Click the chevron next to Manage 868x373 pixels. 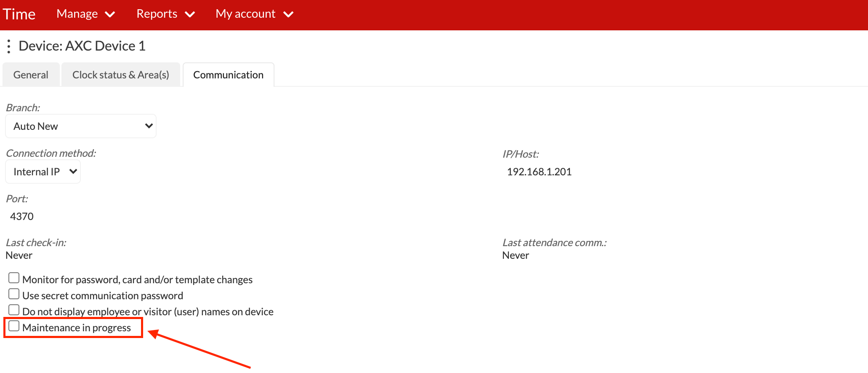[x=110, y=15]
